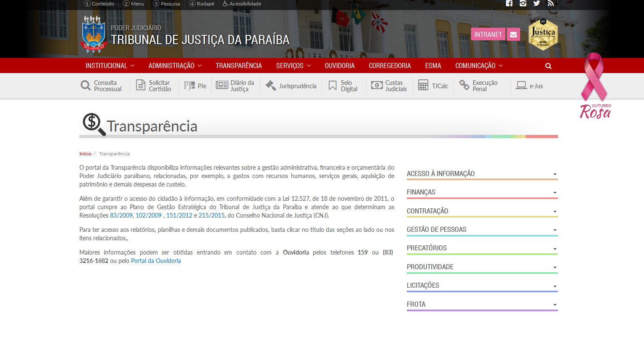Open the Jurisprudência gavel shortcut
Screen dimensions: 644x344
pos(291,86)
